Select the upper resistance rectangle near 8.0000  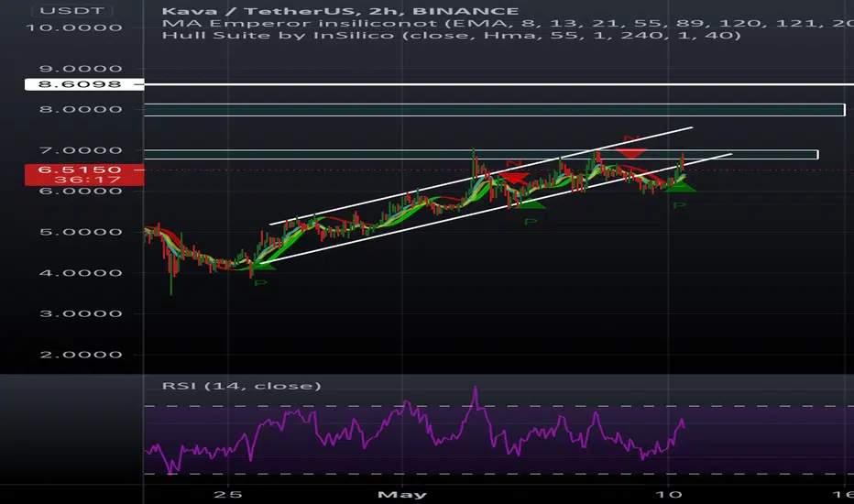click(495, 110)
